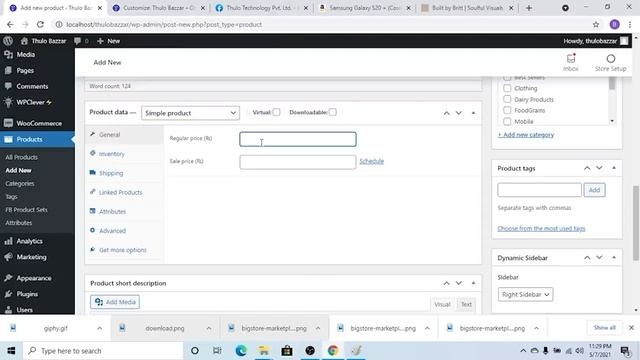
Task: Open the Thulo Bazzar site home link
Action: click(x=43, y=41)
